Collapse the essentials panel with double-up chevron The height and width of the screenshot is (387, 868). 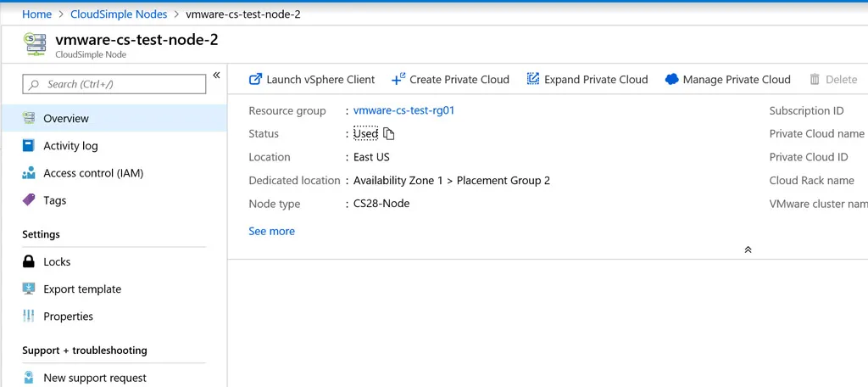(x=748, y=250)
